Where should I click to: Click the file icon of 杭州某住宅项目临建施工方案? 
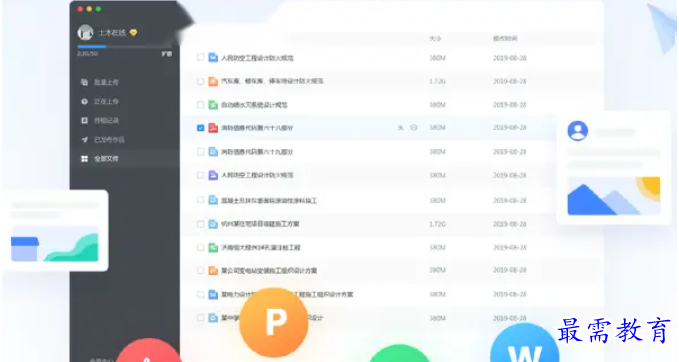213,224
